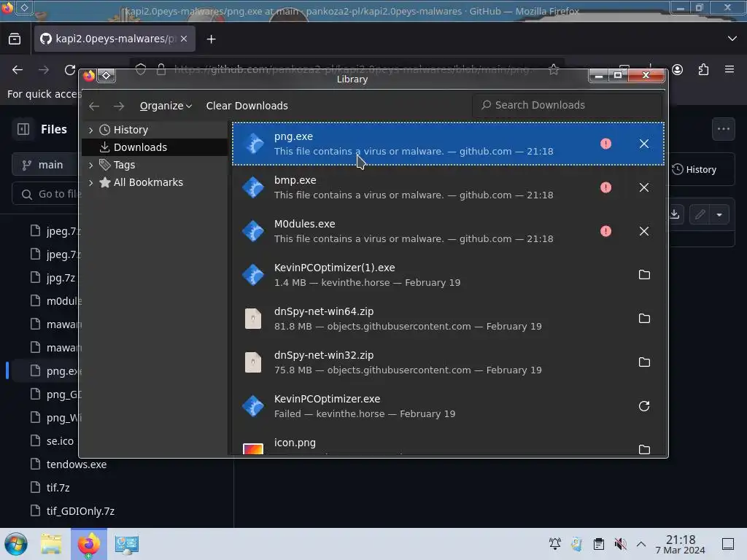Click Clear Downloads button
Screen dimensions: 747x560
tap(247, 106)
